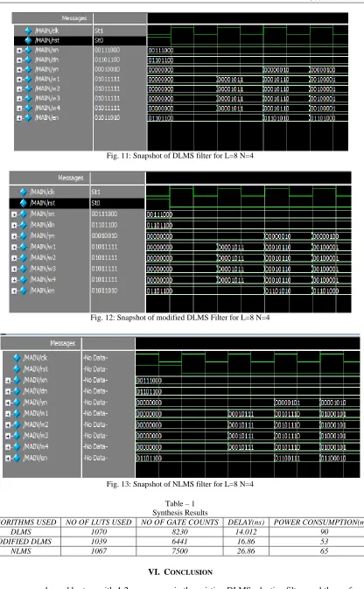Click the '8230' gate count cell
This screenshot has width=364, height=589.
[179, 532]
